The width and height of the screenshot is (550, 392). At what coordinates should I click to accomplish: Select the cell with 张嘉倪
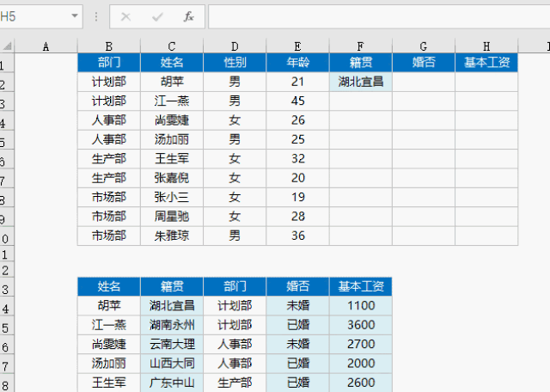coord(172,178)
